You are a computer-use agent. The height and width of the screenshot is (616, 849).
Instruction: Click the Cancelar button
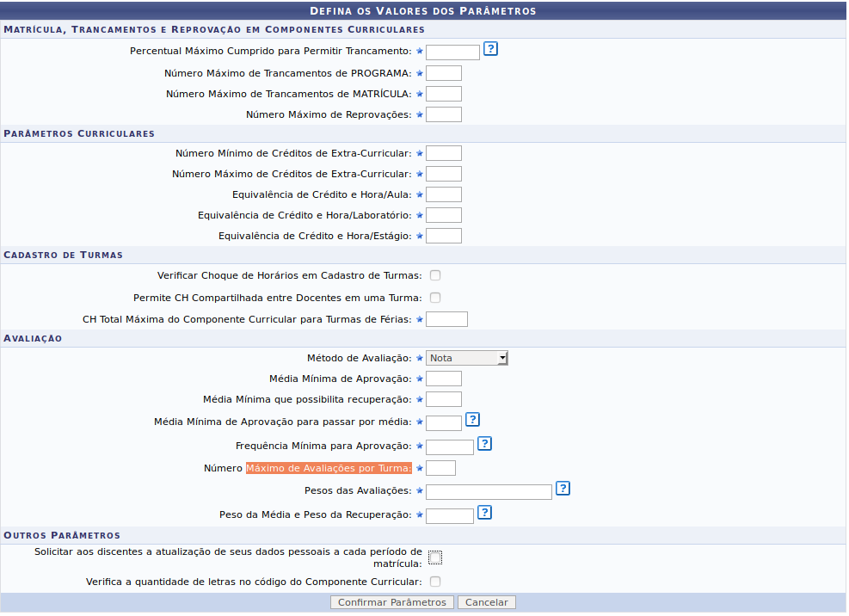point(486,602)
